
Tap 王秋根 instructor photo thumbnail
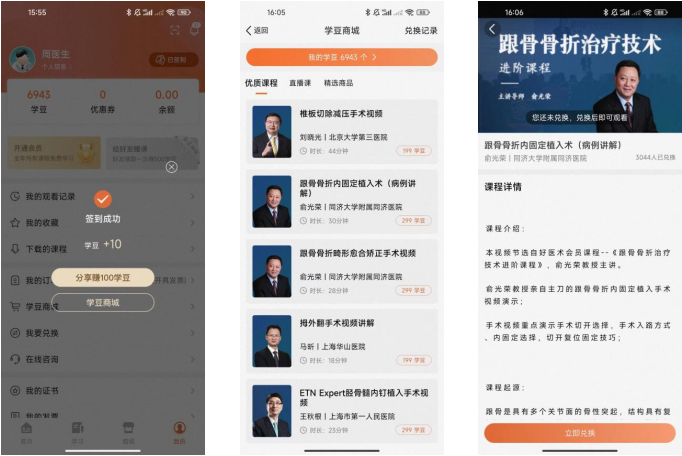[x=272, y=411]
